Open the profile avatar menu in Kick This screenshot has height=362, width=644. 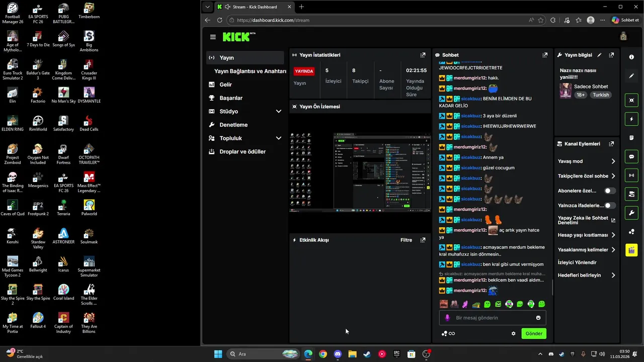pos(623,37)
